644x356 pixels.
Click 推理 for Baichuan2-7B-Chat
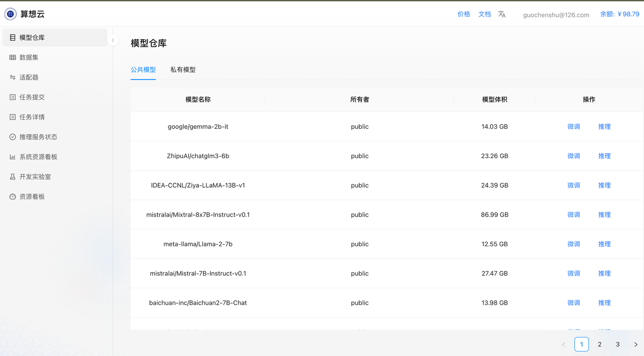(604, 303)
